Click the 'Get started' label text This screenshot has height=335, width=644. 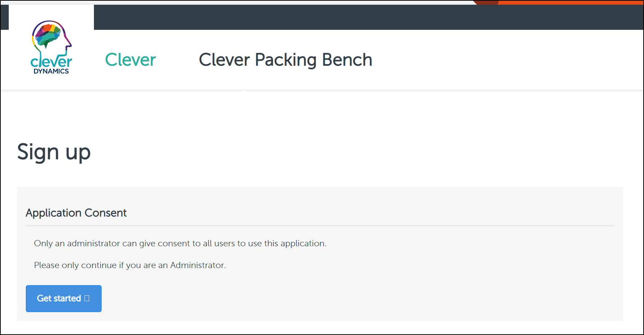coord(59,298)
